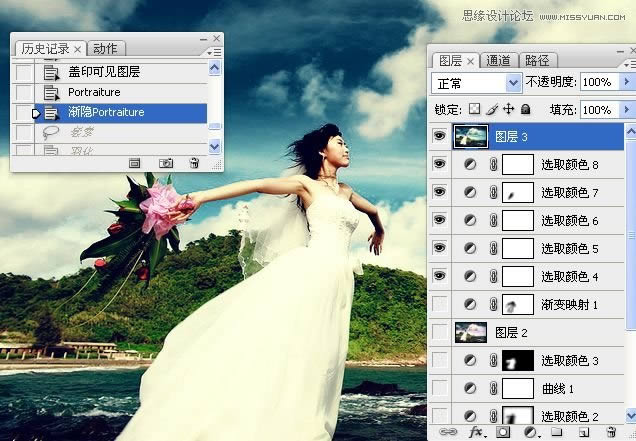Expand the 不透明度 opacity slider arrow

628,82
